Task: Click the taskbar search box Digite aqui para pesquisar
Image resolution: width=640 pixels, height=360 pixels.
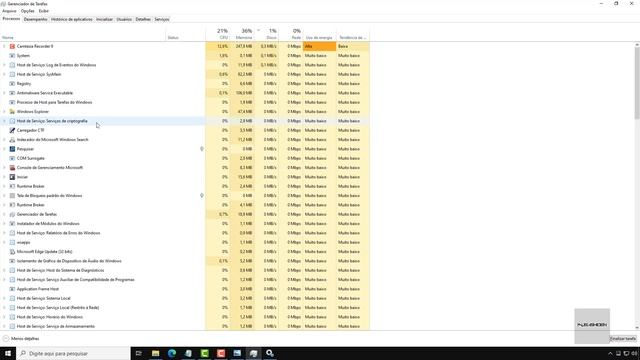Action: [x=73, y=353]
